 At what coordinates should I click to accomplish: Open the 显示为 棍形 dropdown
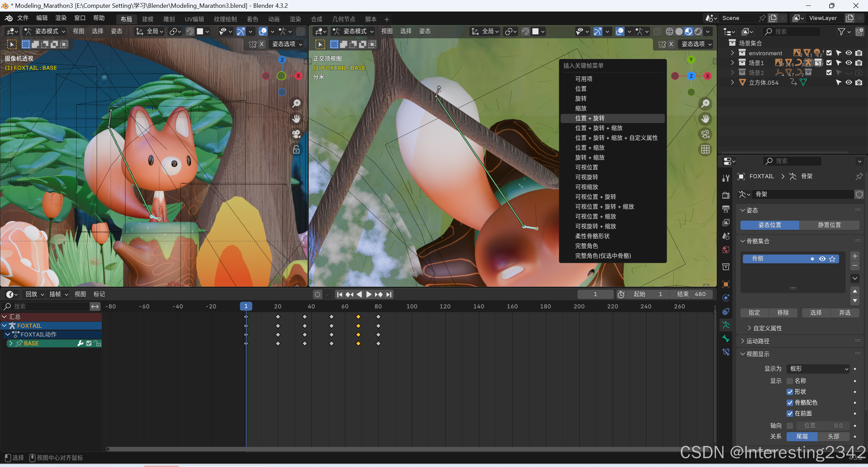click(x=817, y=369)
